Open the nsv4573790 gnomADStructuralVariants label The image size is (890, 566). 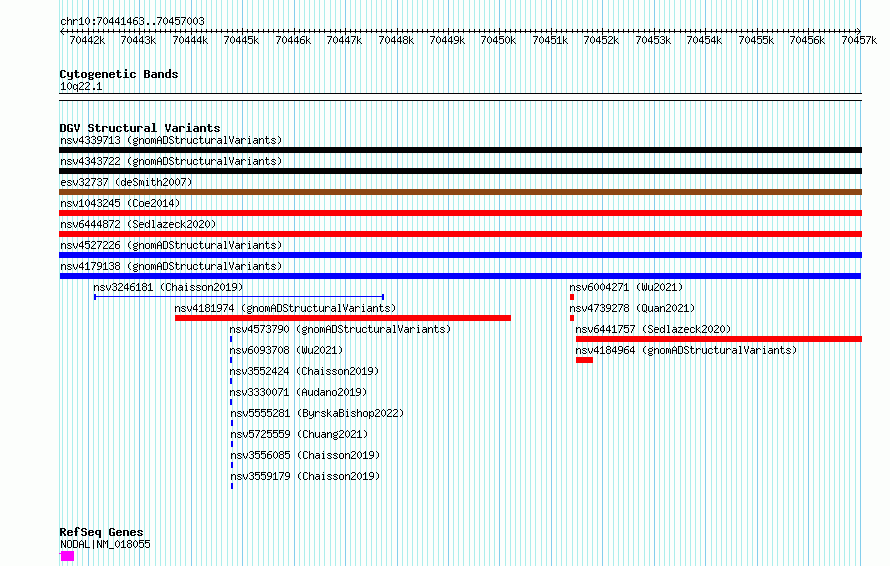point(340,329)
